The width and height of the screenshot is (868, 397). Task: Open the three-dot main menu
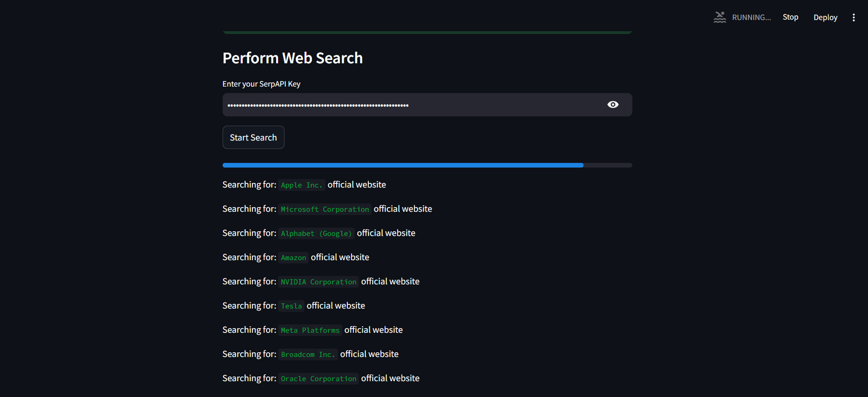point(854,17)
